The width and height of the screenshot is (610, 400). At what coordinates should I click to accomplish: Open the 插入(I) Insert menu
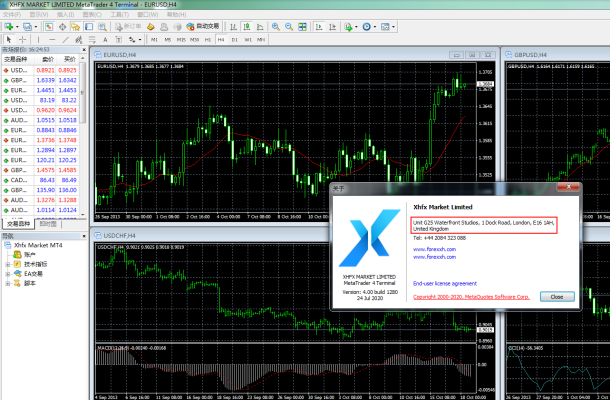pyautogui.click(x=65, y=14)
